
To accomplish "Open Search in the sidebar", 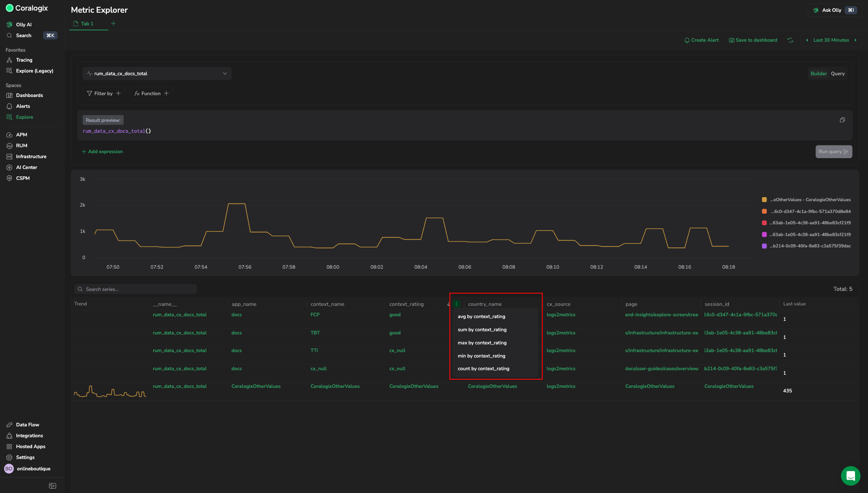I will click(x=24, y=35).
